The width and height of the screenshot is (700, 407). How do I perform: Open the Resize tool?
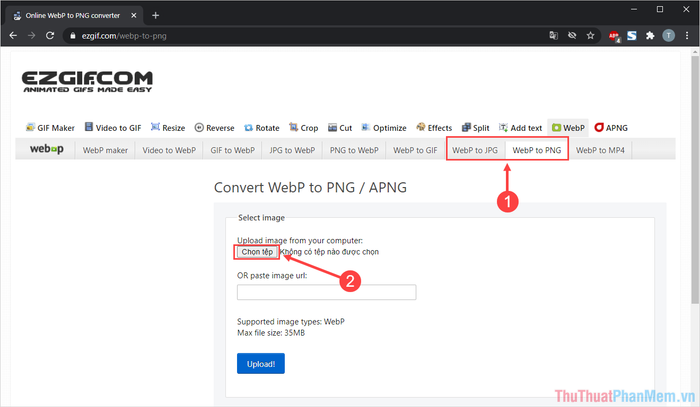[x=168, y=128]
